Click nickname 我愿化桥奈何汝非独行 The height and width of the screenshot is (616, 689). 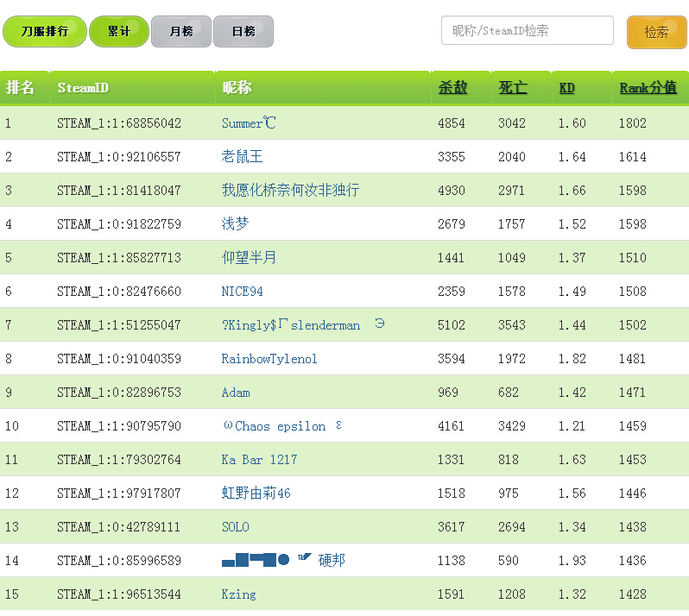[290, 191]
